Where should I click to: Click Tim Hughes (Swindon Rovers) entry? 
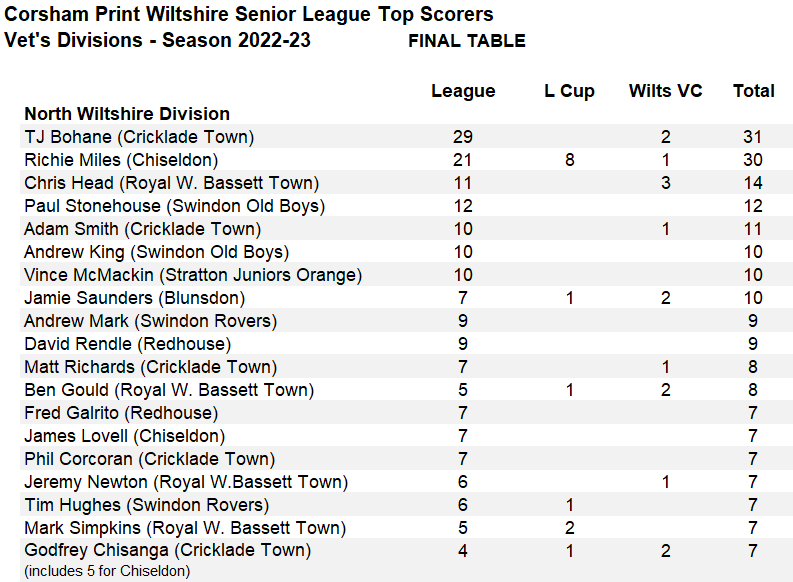pyautogui.click(x=146, y=505)
